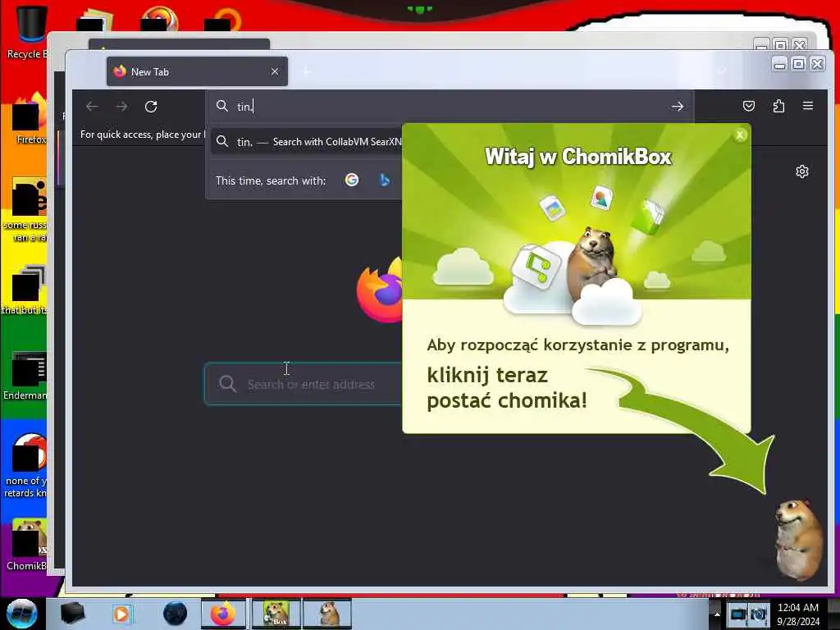The width and height of the screenshot is (840, 630).
Task: Click the Firefox back arrow button
Action: (92, 107)
